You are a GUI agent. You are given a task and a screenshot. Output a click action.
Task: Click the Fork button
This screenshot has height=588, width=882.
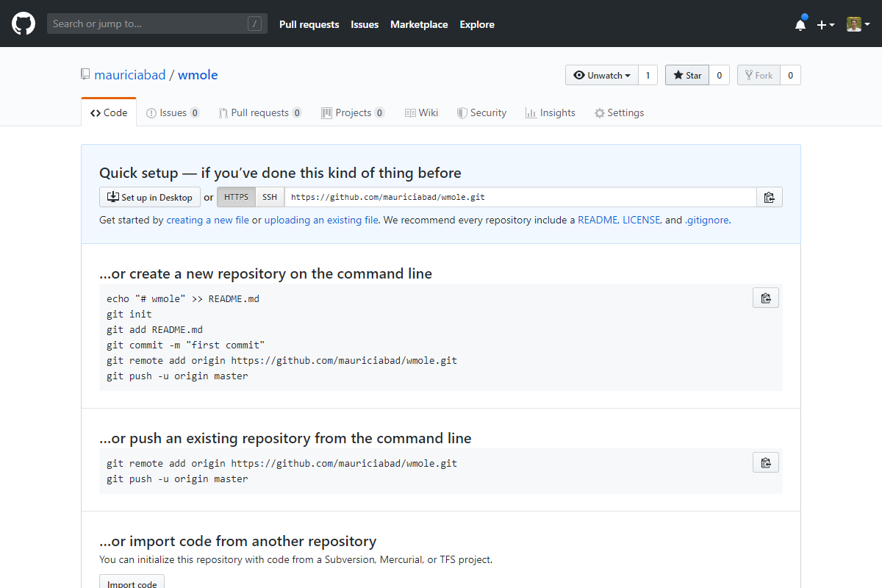point(759,75)
